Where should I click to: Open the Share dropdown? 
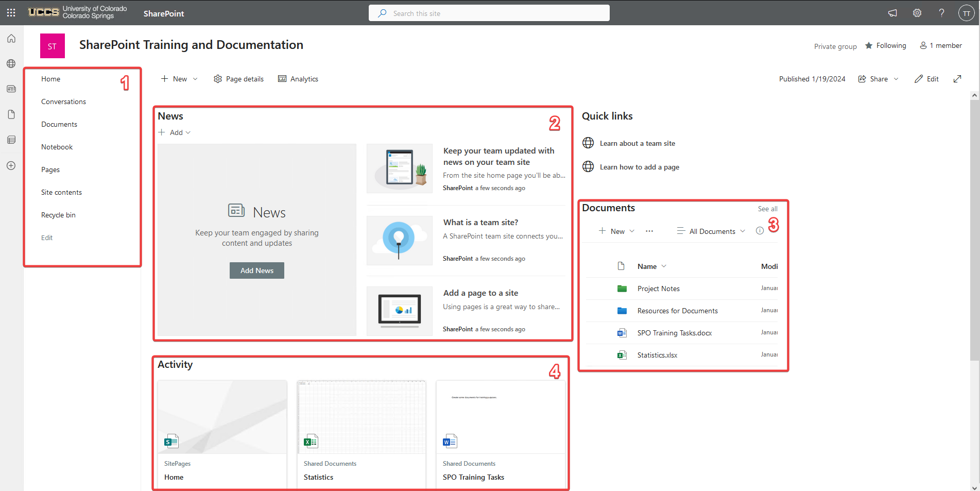(878, 79)
